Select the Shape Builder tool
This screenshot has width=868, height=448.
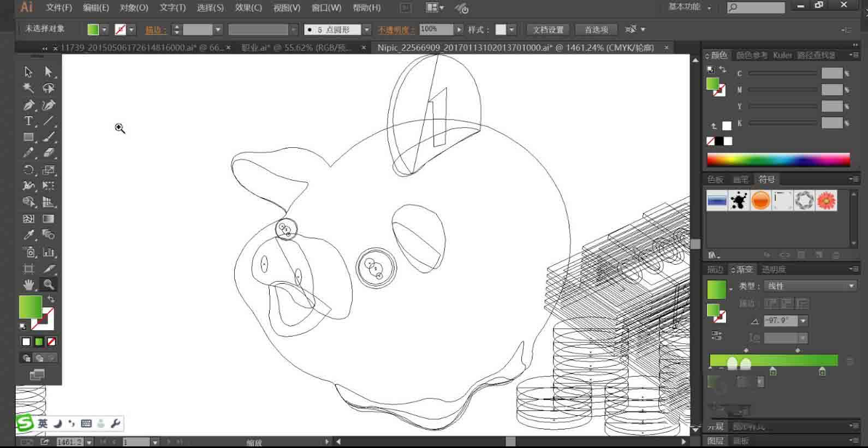(28, 202)
